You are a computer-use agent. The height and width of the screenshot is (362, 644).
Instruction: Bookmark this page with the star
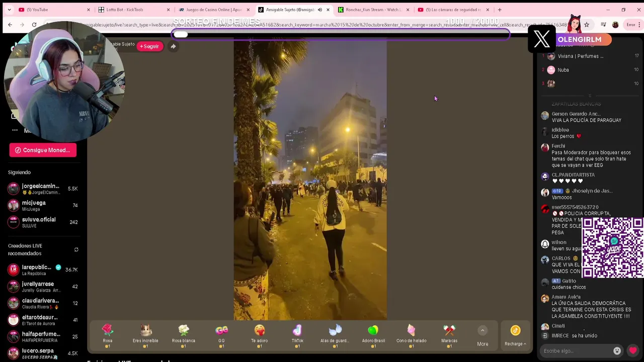tap(587, 25)
